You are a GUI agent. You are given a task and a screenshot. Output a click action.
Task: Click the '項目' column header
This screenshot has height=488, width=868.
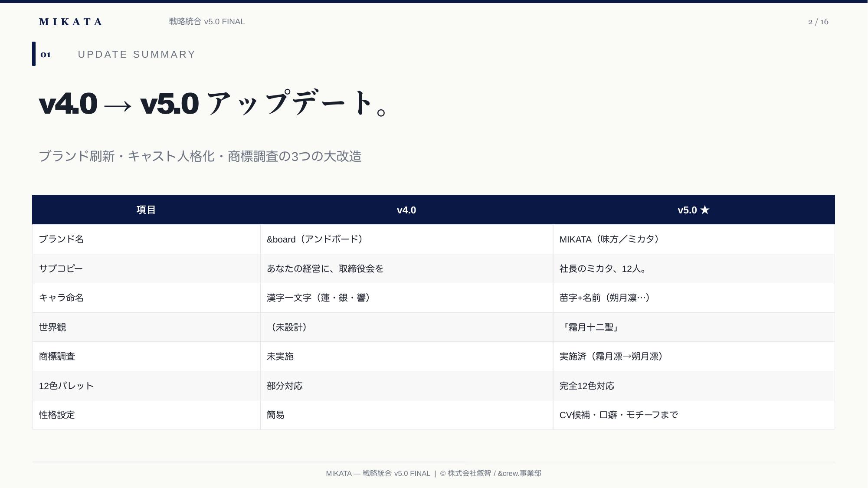[146, 210]
